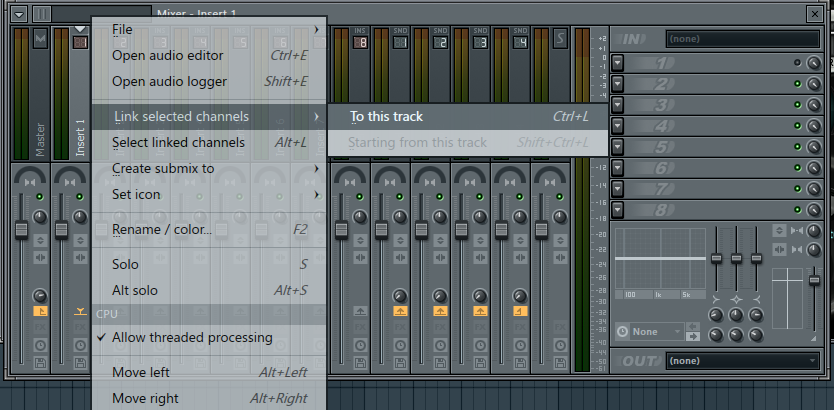Open the None time selector dropdown
834x410 pixels.
click(x=656, y=332)
